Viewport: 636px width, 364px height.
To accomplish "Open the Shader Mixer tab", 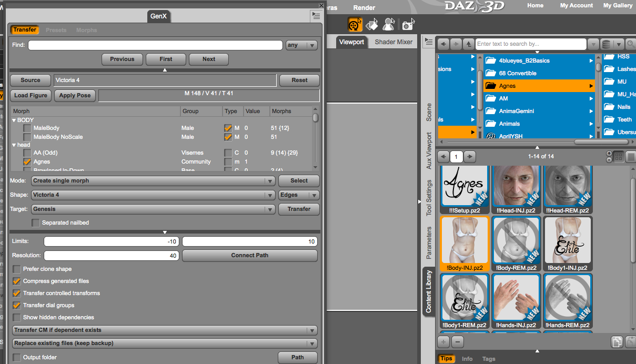I will tap(393, 42).
